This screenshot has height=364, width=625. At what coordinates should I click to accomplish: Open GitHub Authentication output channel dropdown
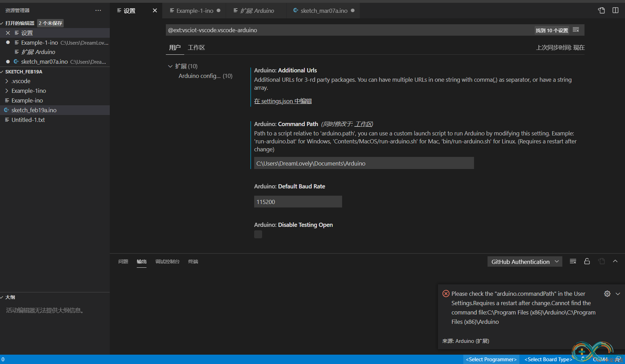525,261
